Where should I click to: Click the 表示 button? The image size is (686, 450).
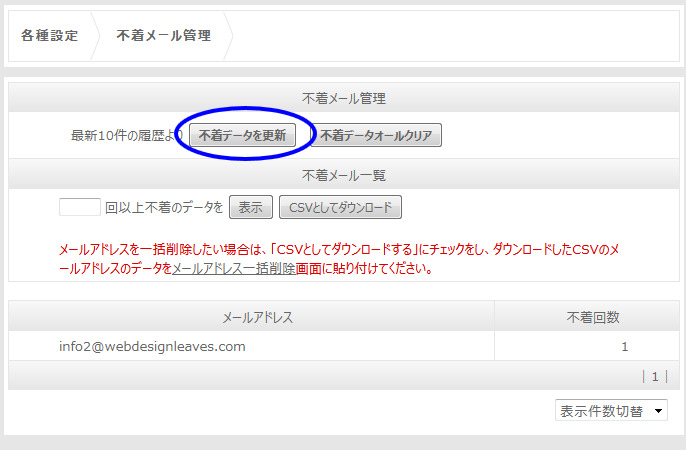251,207
